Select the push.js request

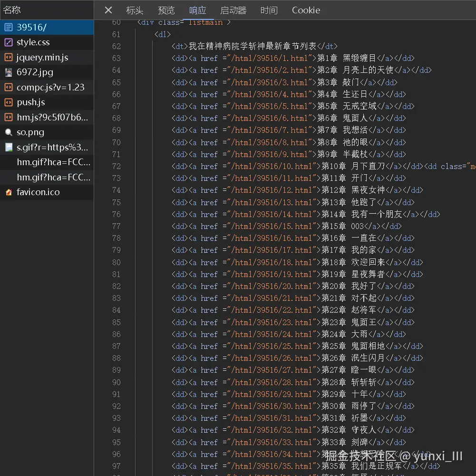click(47, 102)
